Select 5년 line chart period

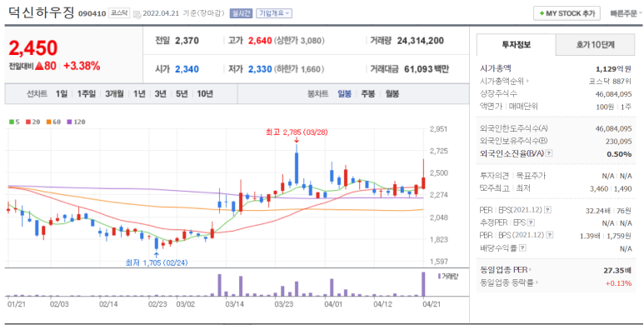182,94
